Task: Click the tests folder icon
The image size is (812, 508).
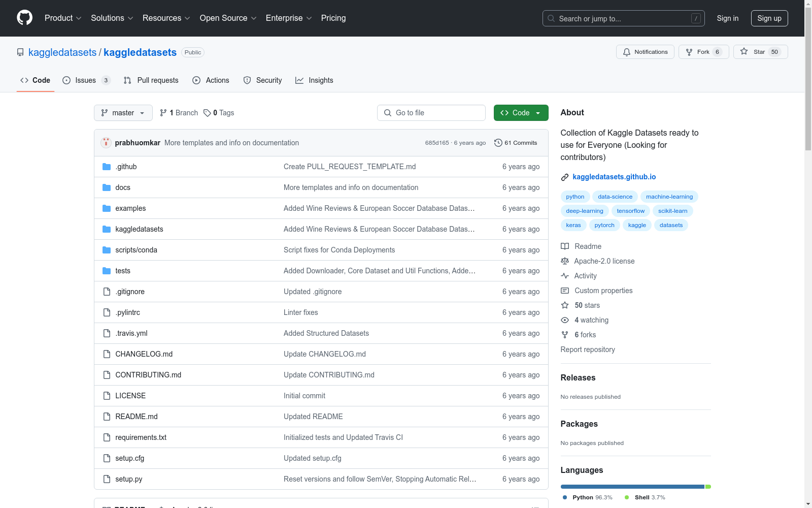Action: (x=107, y=271)
